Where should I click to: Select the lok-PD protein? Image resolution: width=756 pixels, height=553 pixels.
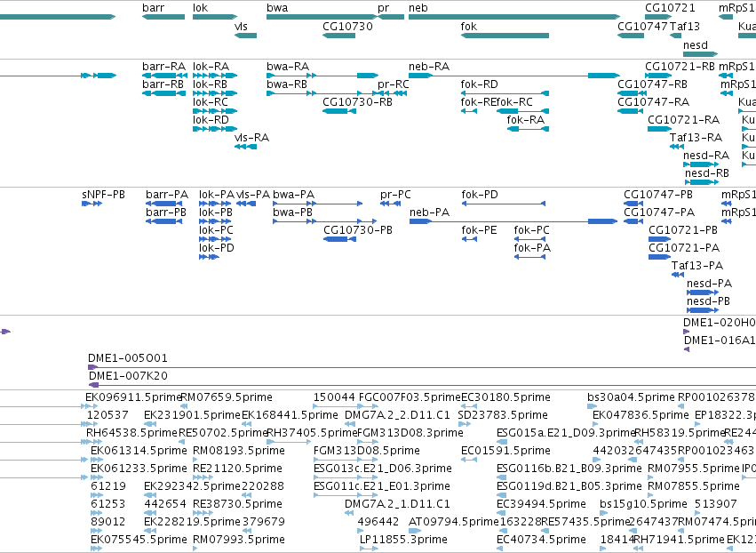coord(209,257)
